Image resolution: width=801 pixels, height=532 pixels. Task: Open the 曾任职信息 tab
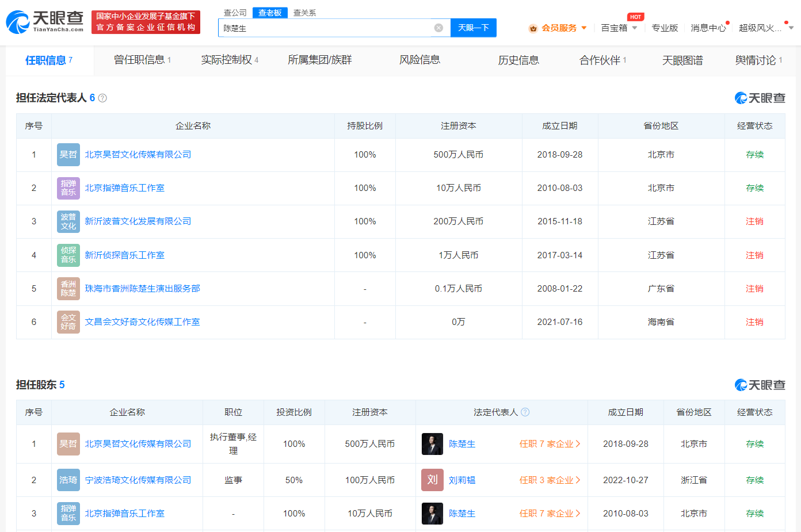tap(142, 60)
